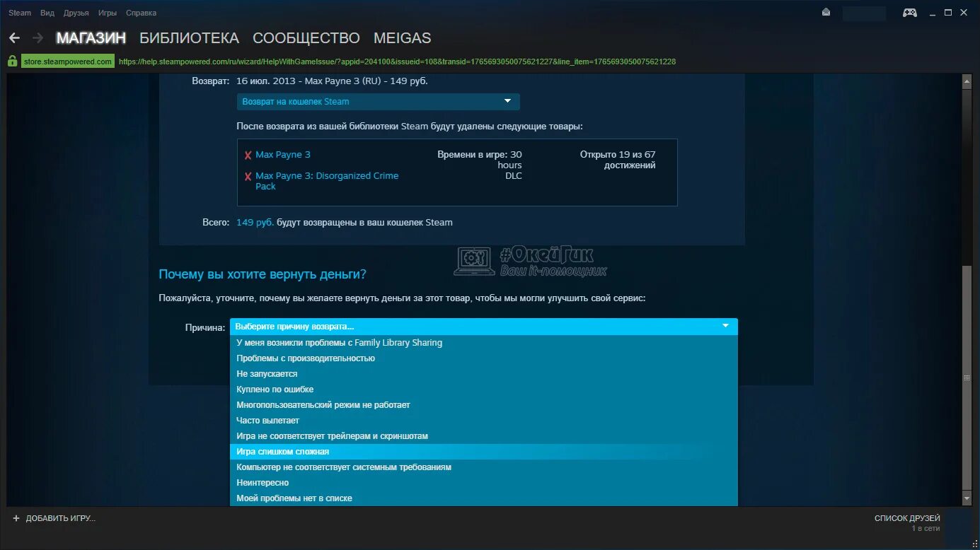Select reason Неинтересно

pos(483,483)
